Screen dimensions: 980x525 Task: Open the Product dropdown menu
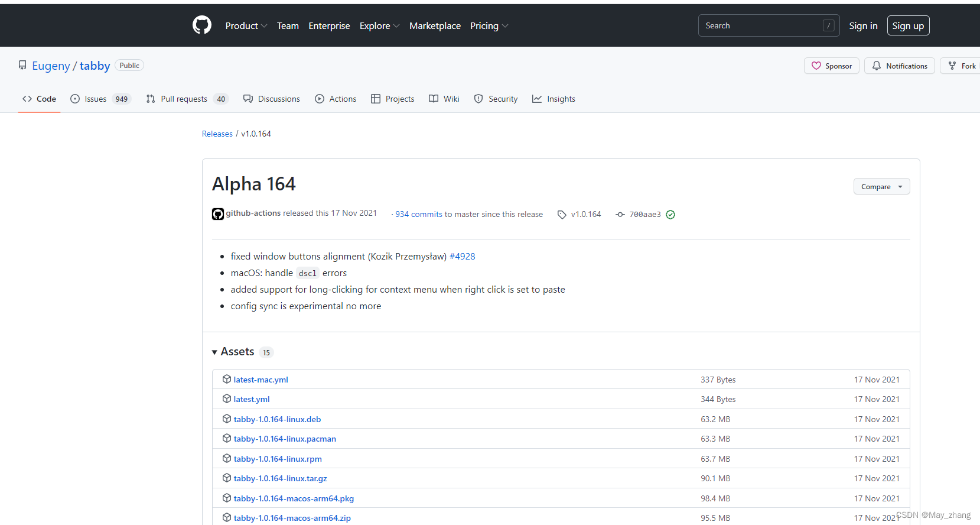point(246,26)
